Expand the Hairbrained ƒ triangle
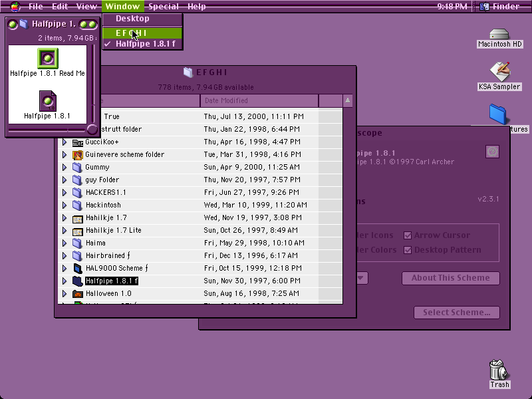532x399 pixels. pyautogui.click(x=65, y=255)
